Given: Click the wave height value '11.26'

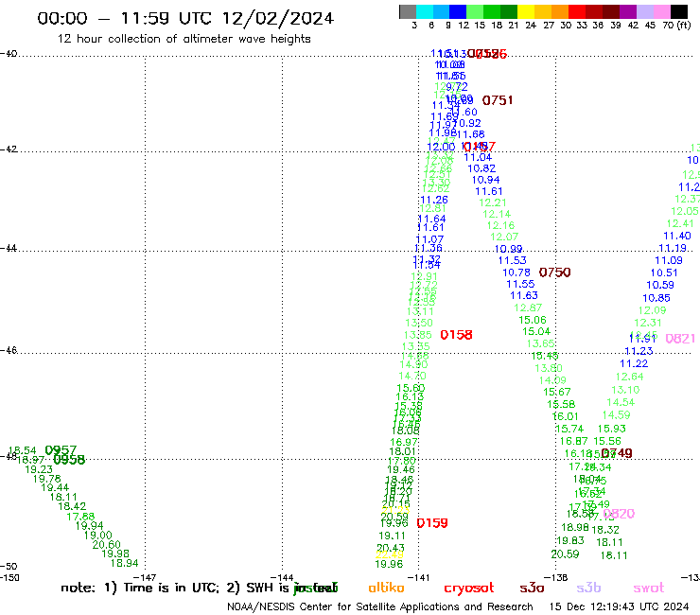Looking at the screenshot, I should [434, 200].
